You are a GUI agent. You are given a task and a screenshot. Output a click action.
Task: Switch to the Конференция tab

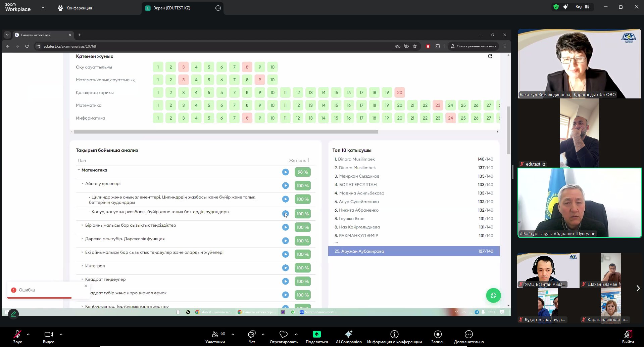[75, 8]
